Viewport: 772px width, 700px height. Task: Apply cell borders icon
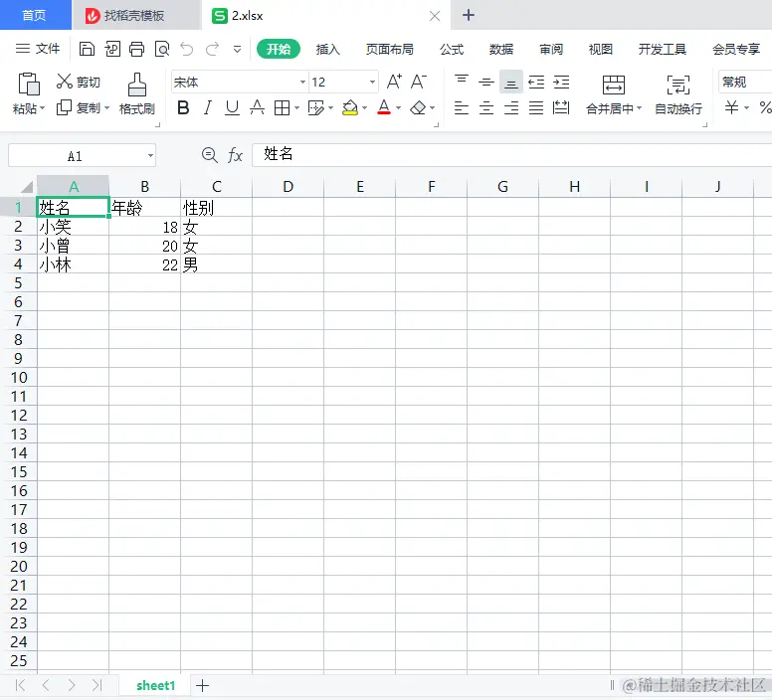click(282, 107)
